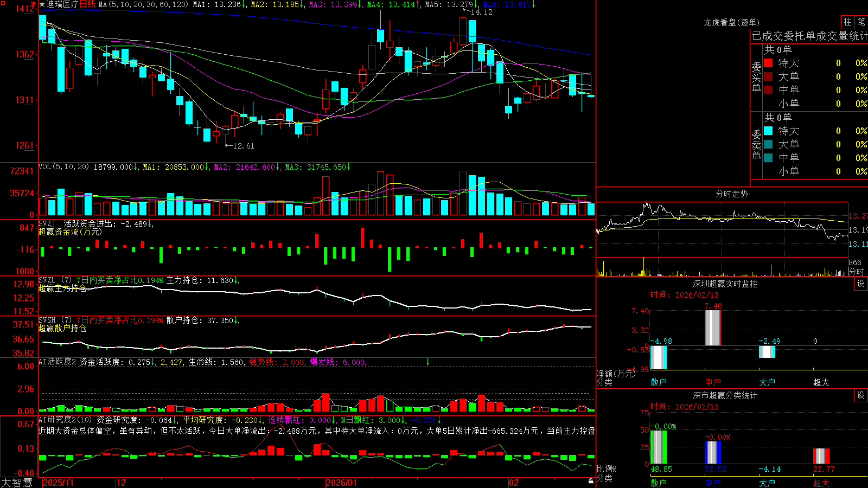Click the star before 迪瑞医疗
This screenshot has height=488, width=868.
42,4
